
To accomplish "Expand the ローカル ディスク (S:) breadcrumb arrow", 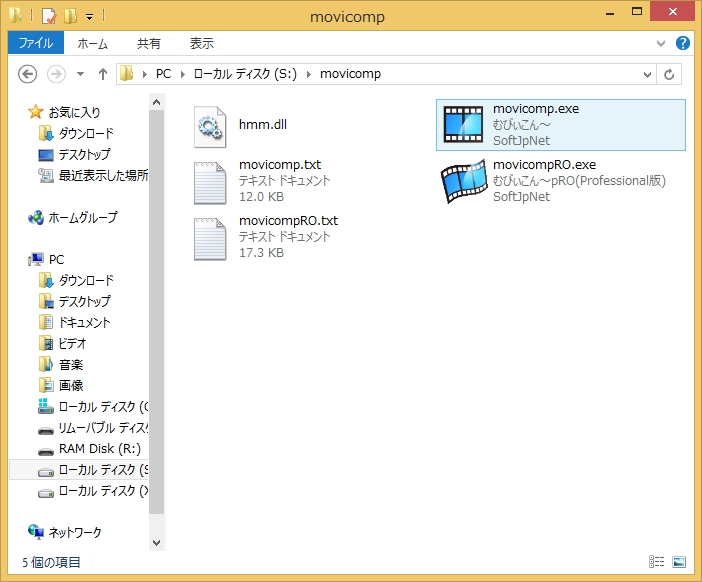I will coord(308,74).
